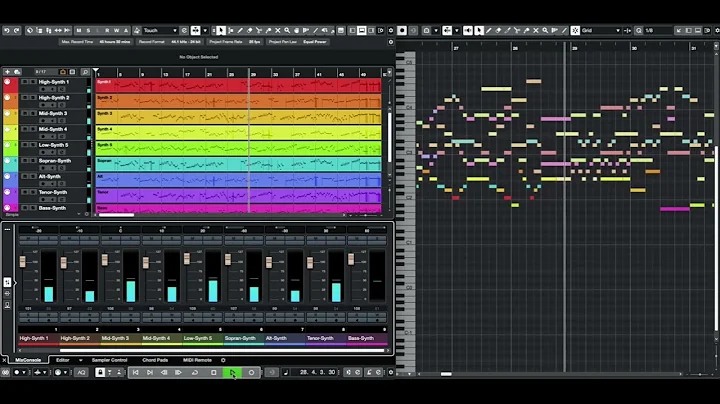The width and height of the screenshot is (720, 404).
Task: Expand key editor auto-scroll options arrow
Action: tap(456, 30)
